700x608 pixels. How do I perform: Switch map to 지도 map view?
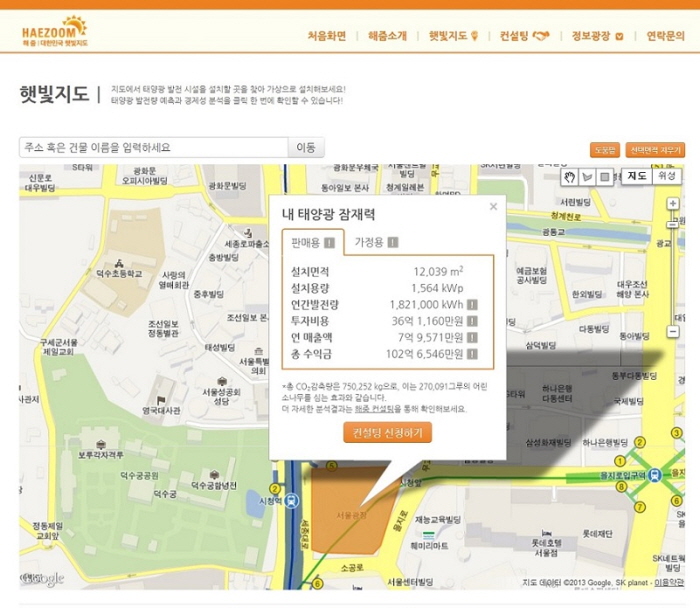[x=637, y=176]
